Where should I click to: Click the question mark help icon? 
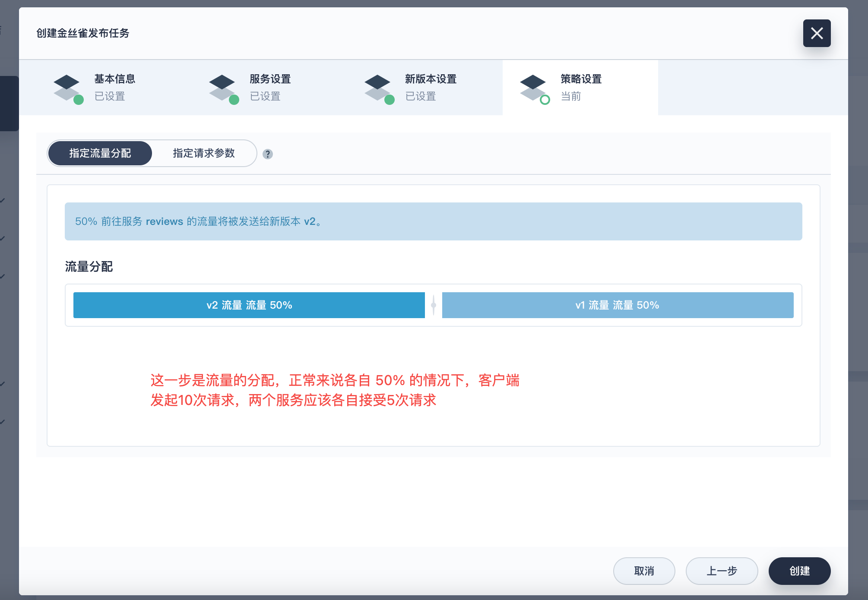point(268,154)
